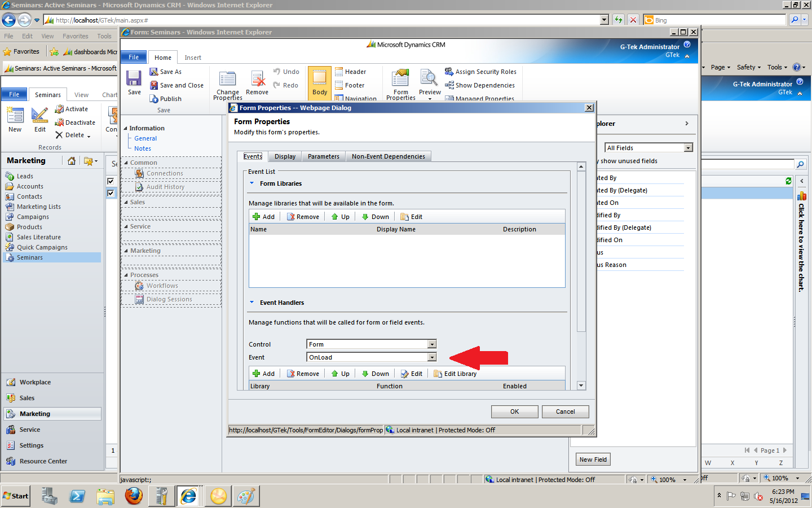Click Show Dependencies

click(480, 85)
